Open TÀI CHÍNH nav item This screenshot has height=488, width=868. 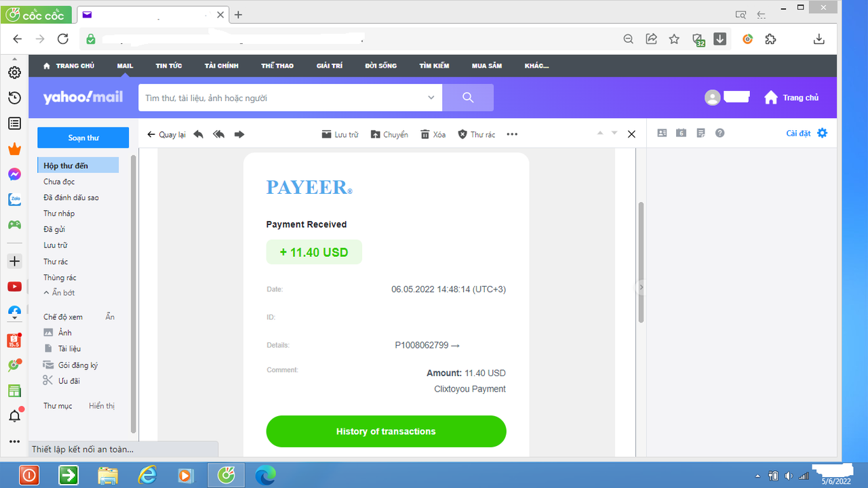point(222,66)
